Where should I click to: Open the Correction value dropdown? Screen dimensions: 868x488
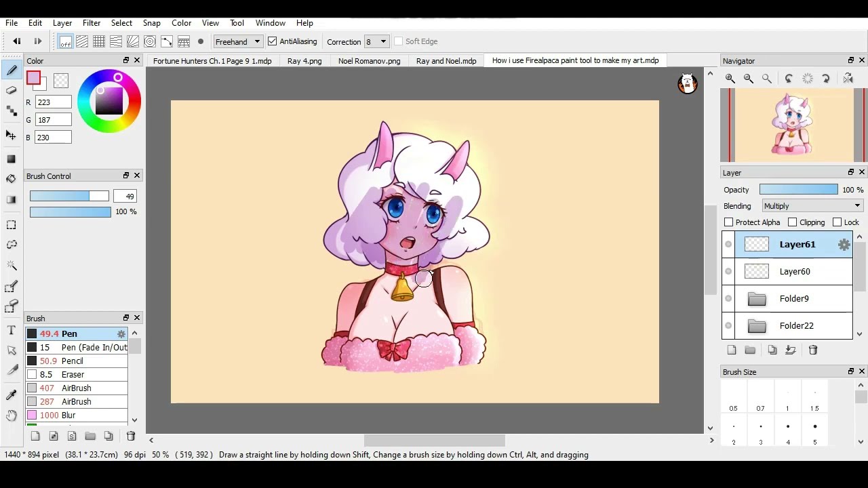(376, 42)
